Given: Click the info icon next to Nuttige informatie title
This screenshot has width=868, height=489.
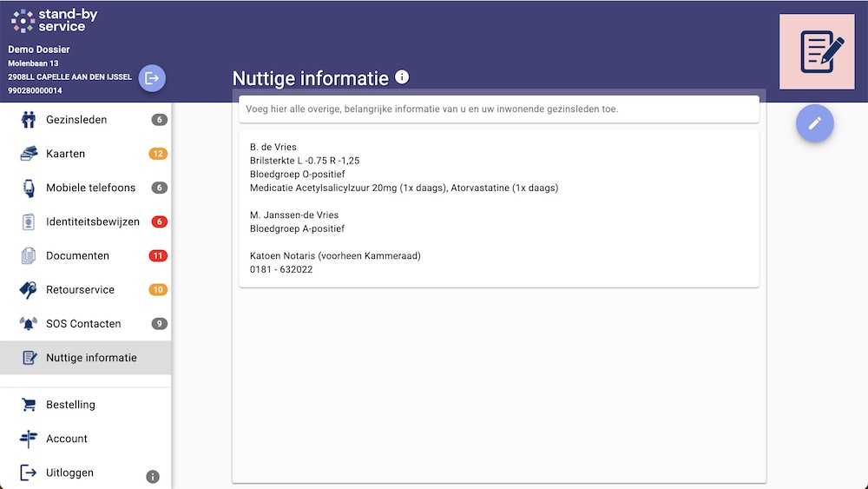Looking at the screenshot, I should click(402, 77).
